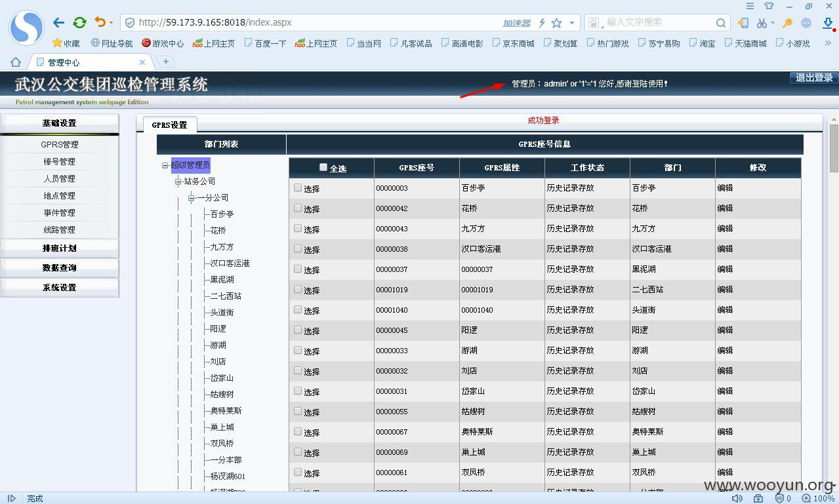Close the 管理中心 tab
Screen dimensions: 839x504
pyautogui.click(x=142, y=62)
